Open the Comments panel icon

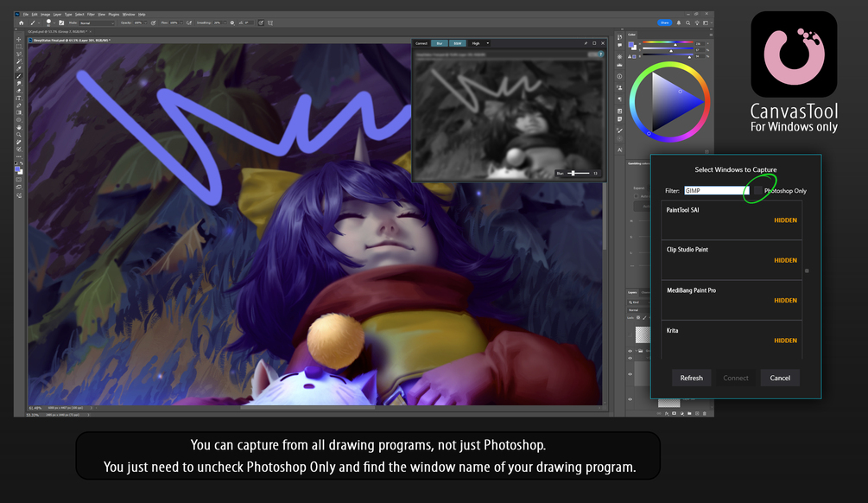point(619,46)
